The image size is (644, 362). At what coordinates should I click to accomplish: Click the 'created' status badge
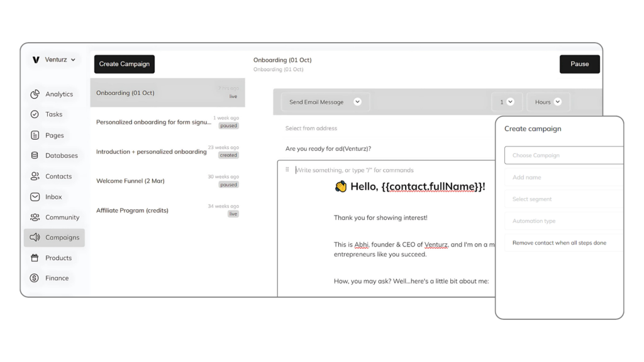[x=228, y=155]
